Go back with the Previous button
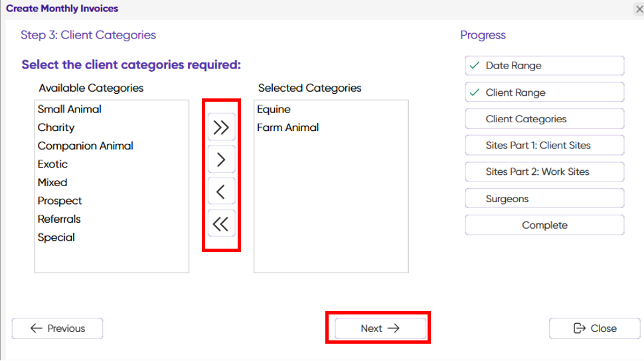Image resolution: width=644 pixels, height=361 pixels. 58,328
